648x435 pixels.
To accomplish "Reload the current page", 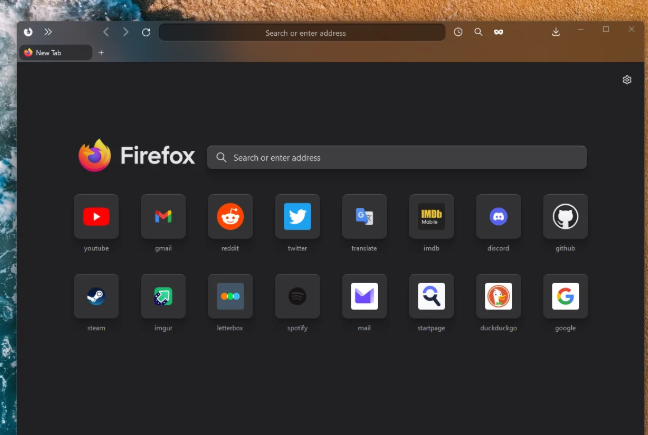I will 146,32.
